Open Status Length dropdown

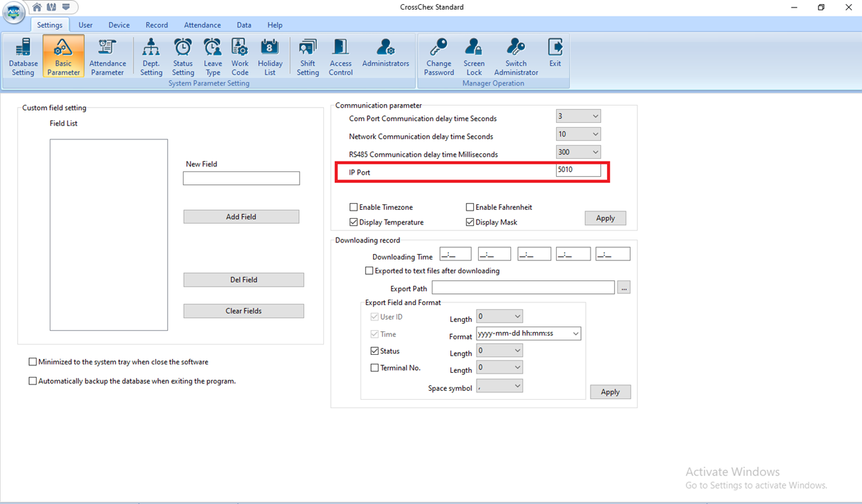pyautogui.click(x=499, y=351)
